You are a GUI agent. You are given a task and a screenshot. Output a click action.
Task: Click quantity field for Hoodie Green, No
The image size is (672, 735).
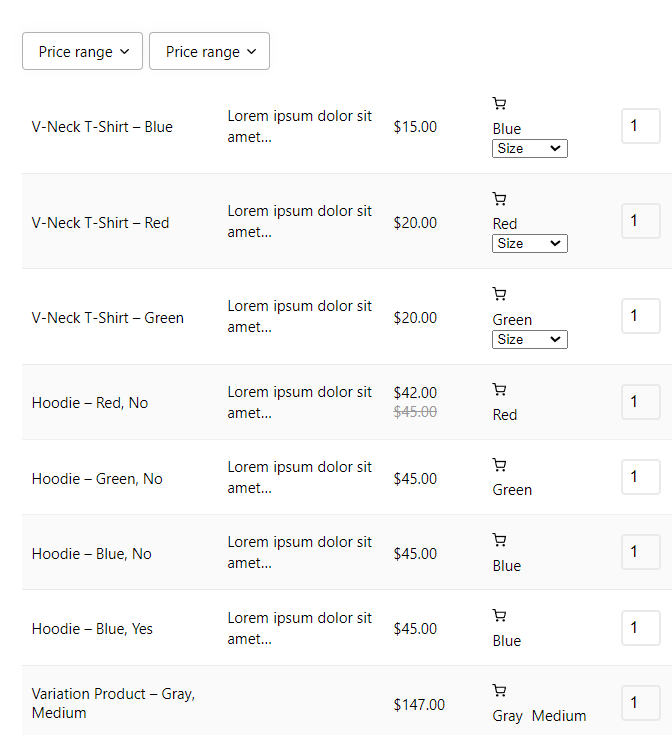pos(641,477)
